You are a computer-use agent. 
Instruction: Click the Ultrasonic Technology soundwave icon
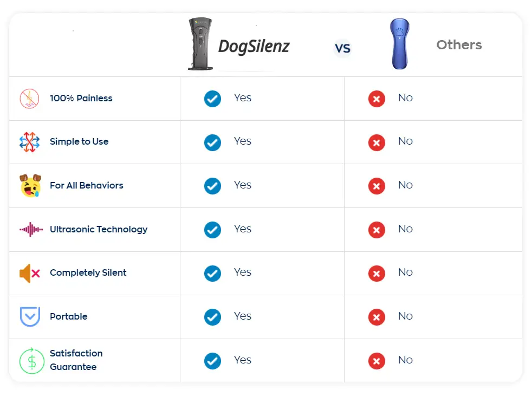[x=31, y=229]
